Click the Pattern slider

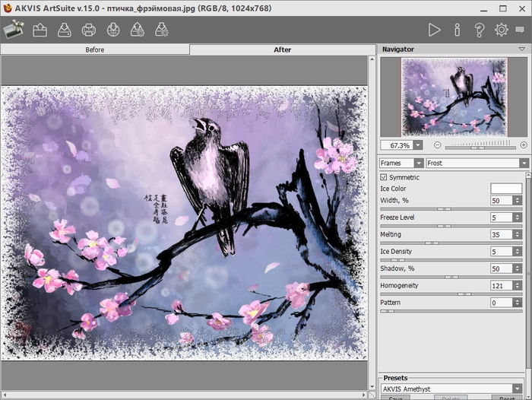coord(451,311)
